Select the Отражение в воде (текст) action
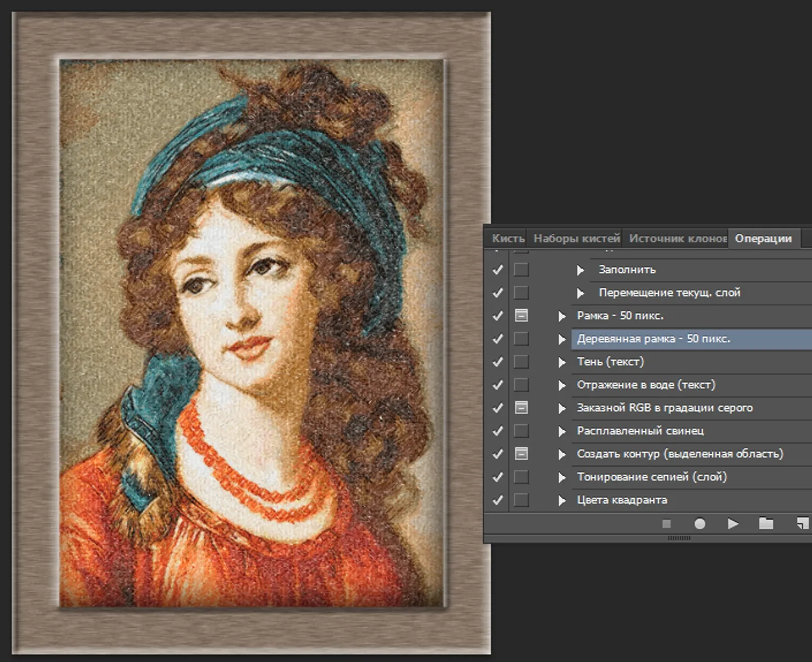812x662 pixels. pos(691,385)
